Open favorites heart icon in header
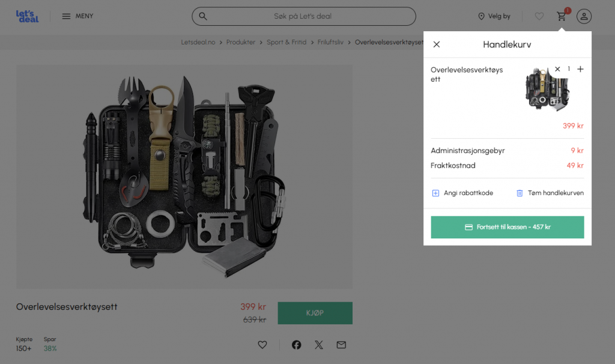The width and height of the screenshot is (615, 364). (x=539, y=16)
